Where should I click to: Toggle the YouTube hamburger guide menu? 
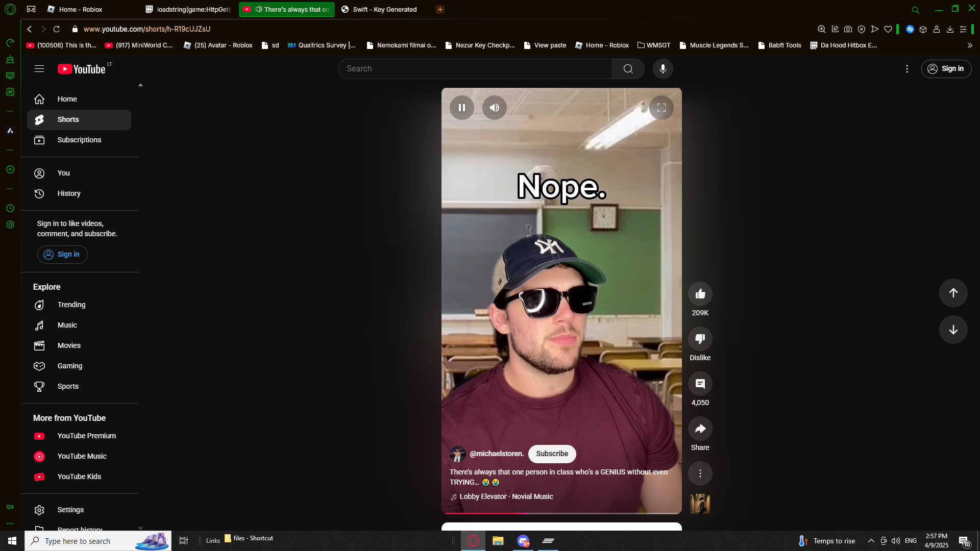(x=39, y=69)
